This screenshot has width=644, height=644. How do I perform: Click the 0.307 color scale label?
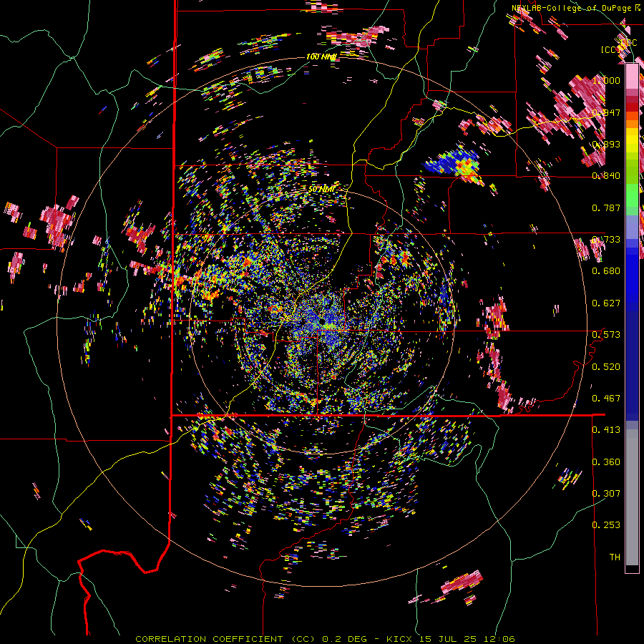tap(606, 494)
